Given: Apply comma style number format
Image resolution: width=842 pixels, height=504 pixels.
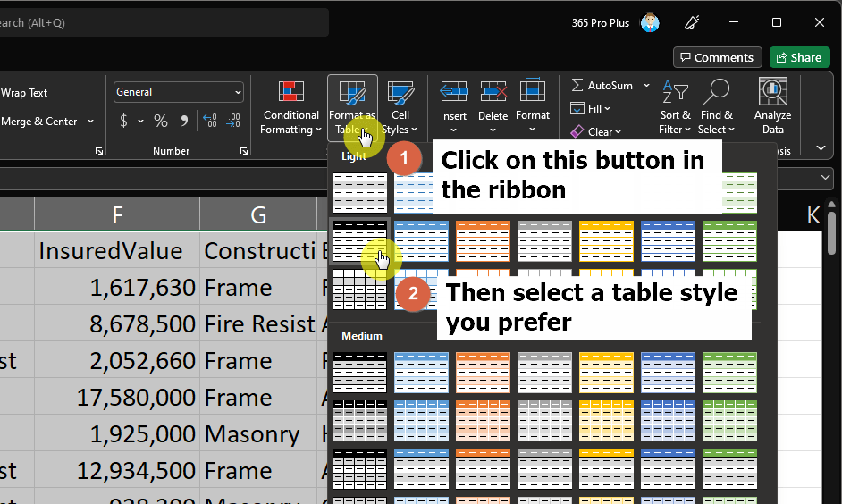Looking at the screenshot, I should click(184, 121).
